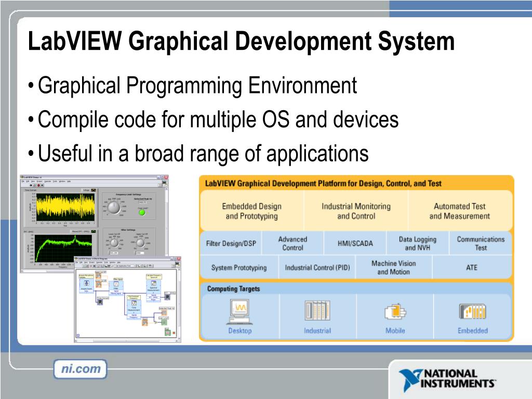Screen dimensions: 532x399
Task: Click Pause icon in front panel toolbar
Action: tap(42, 185)
